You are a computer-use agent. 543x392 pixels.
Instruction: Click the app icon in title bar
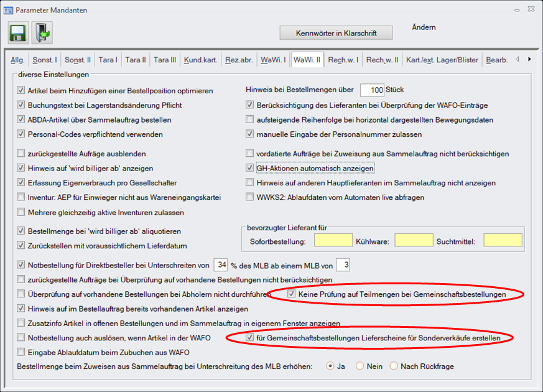pyautogui.click(x=8, y=11)
